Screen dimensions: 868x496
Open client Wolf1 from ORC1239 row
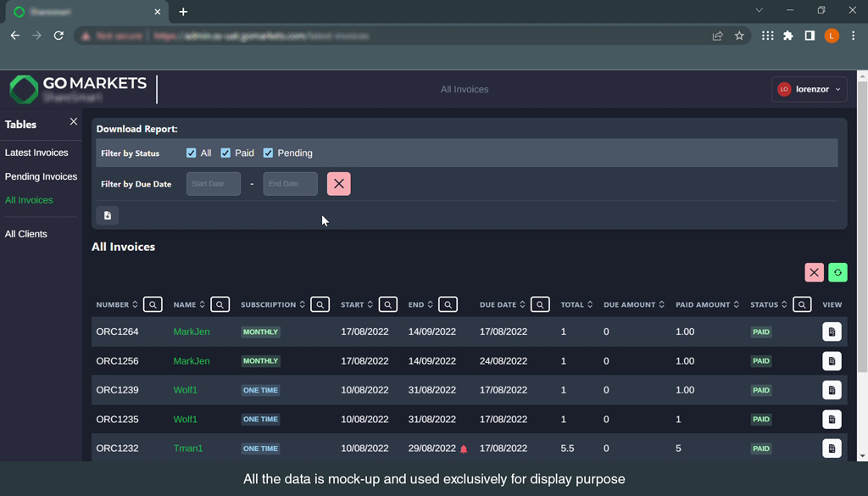pos(186,390)
